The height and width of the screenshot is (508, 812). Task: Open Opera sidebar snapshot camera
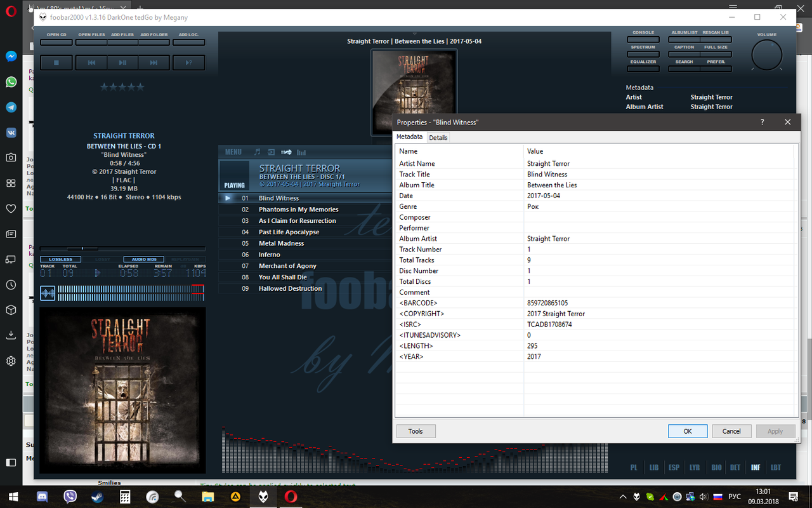click(x=11, y=157)
